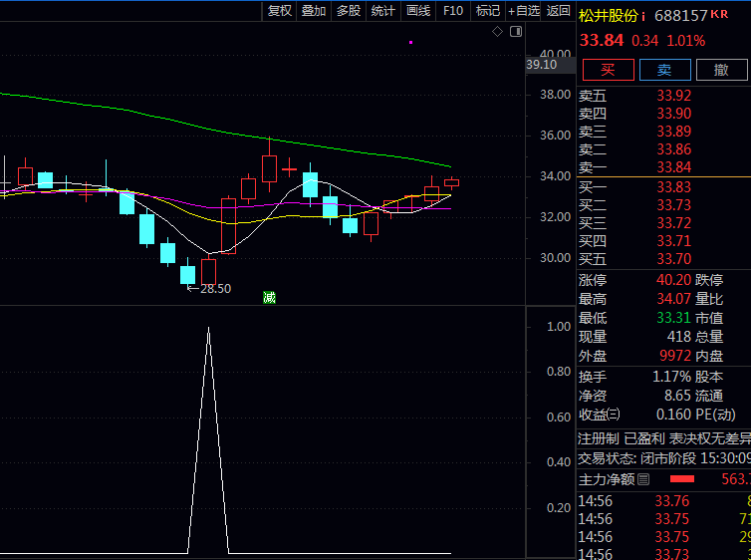
Task: Click the diamond icon above the chart
Action: 498,32
